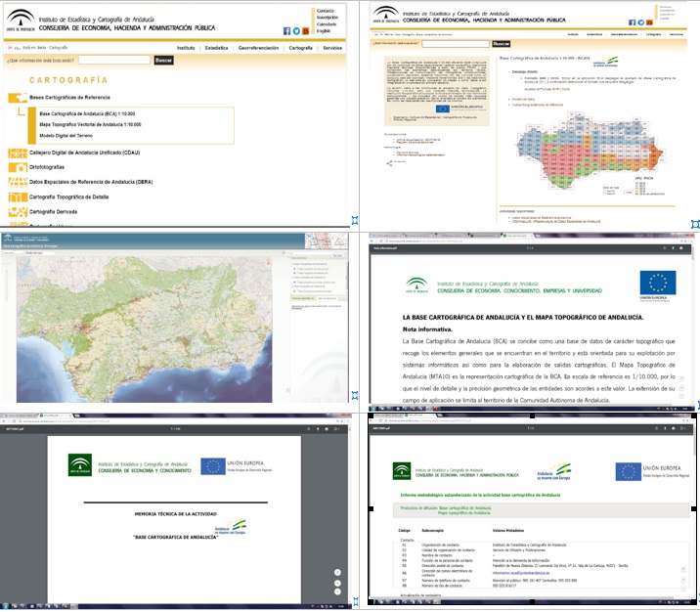Open Twitter icon in the Cartografía menu page
Screen dimensions: 700x612
click(x=296, y=31)
